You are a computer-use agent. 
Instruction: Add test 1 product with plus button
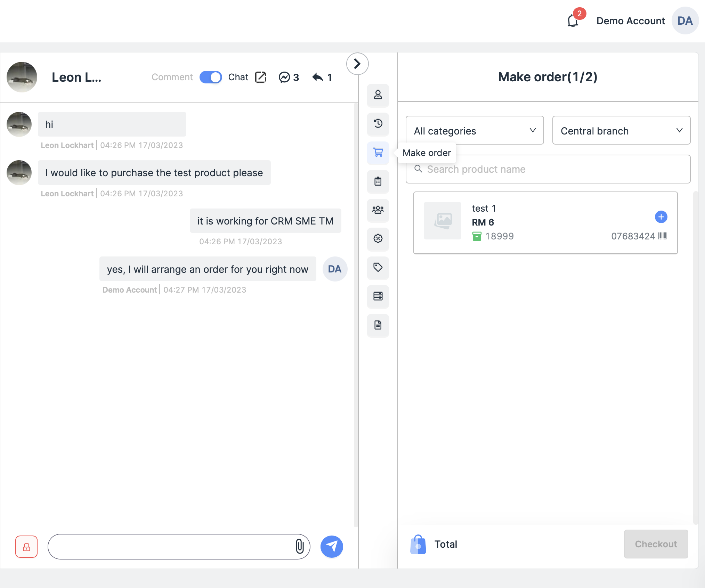661,217
